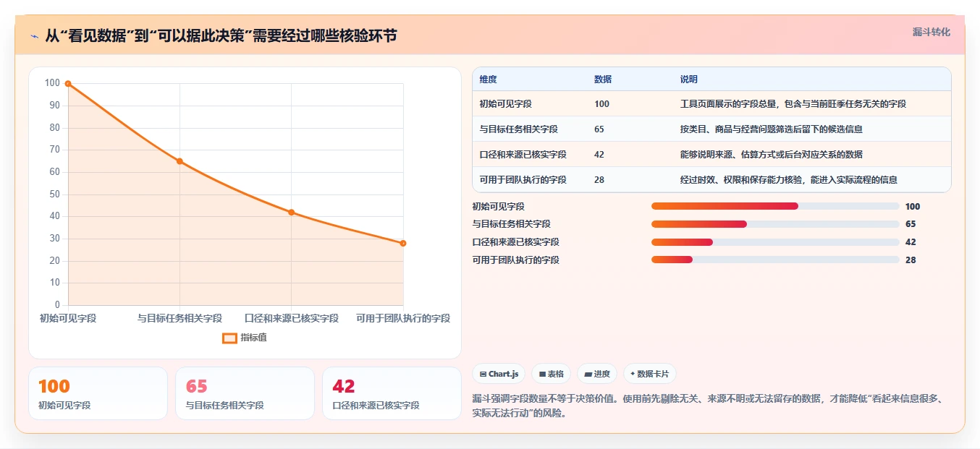Click the table cell with value 42
Viewport: 980px width, 449px height.
[599, 155]
